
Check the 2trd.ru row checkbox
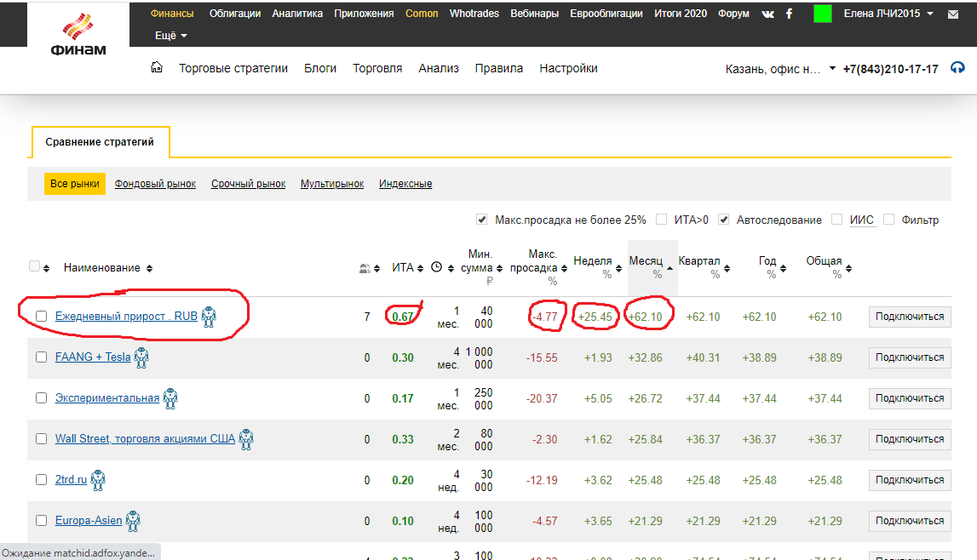click(x=41, y=480)
